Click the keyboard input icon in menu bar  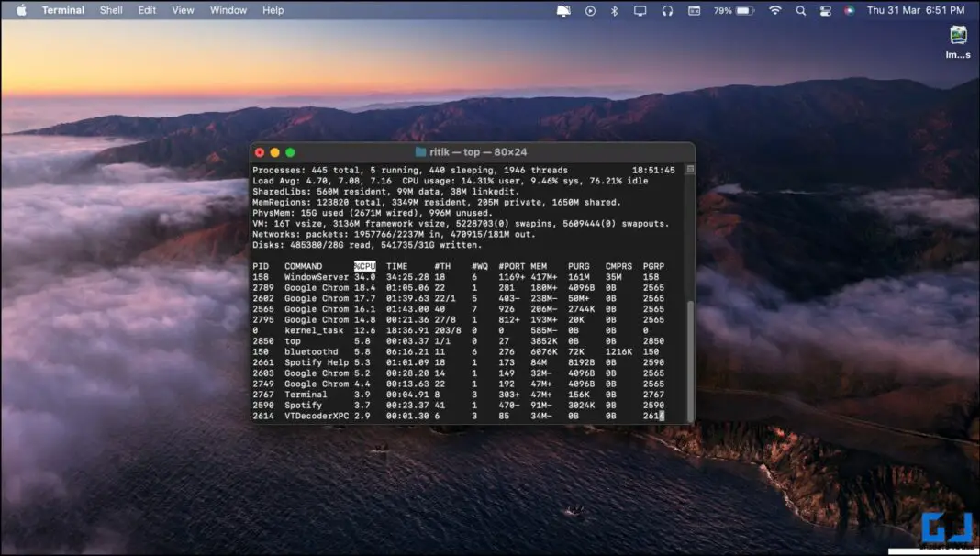pyautogui.click(x=691, y=10)
